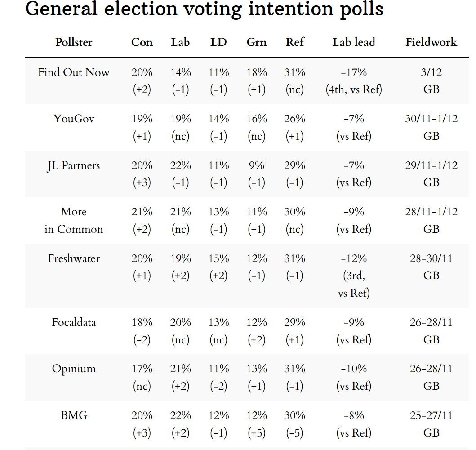Select the Freshwater pollster name
Screen dimensions: 476x450
(x=74, y=258)
